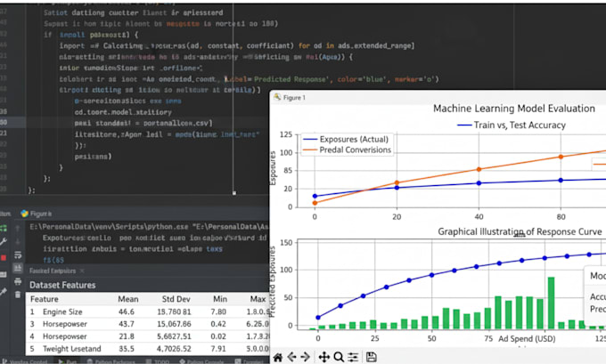The height and width of the screenshot is (364, 606).
Task: Select the 'Max' column header
Action: pyautogui.click(x=258, y=299)
